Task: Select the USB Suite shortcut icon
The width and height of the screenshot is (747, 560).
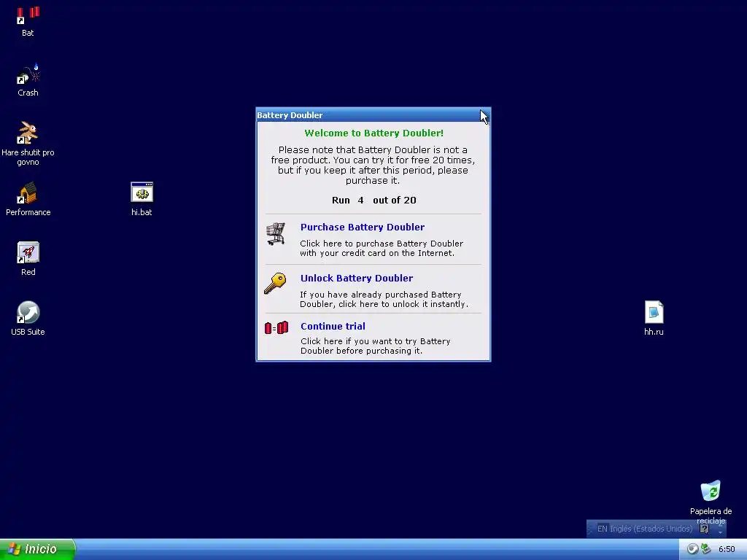Action: 28,312
